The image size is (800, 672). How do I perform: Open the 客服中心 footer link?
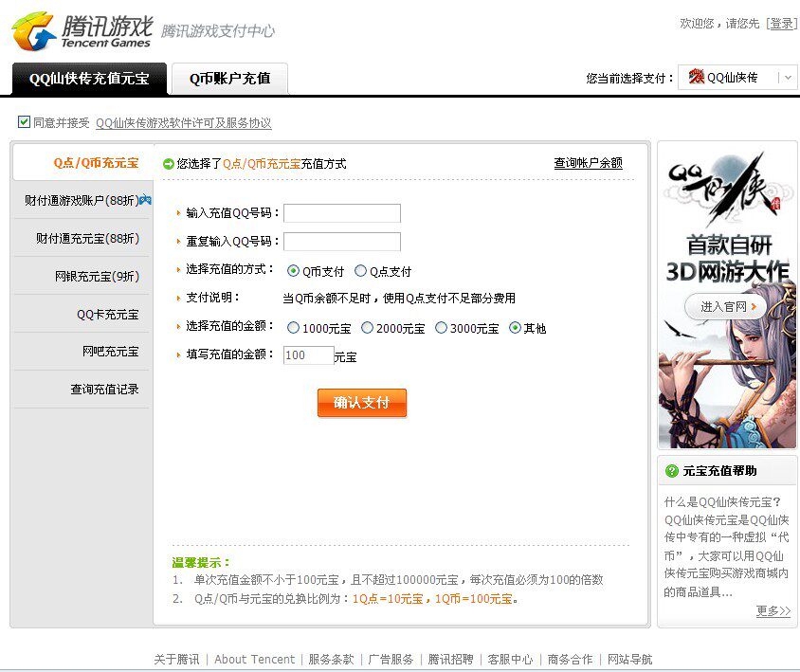[510, 660]
